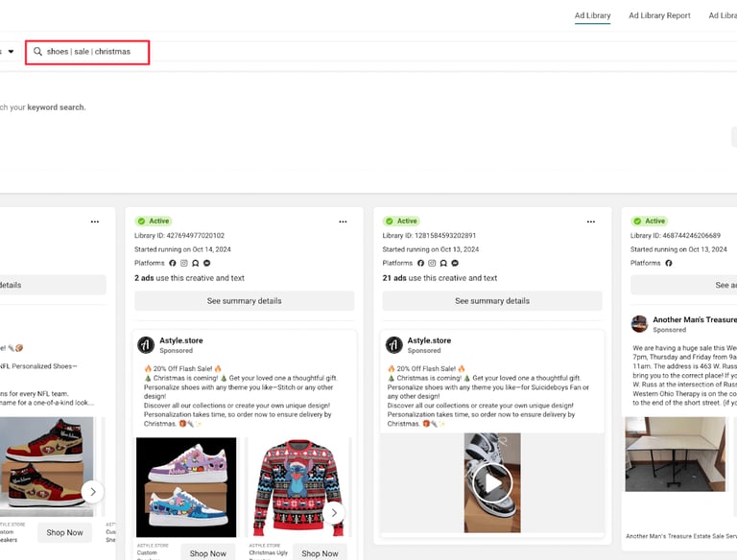The image size is (737, 560).
Task: See summary details for the 2 ads creative
Action: click(245, 301)
